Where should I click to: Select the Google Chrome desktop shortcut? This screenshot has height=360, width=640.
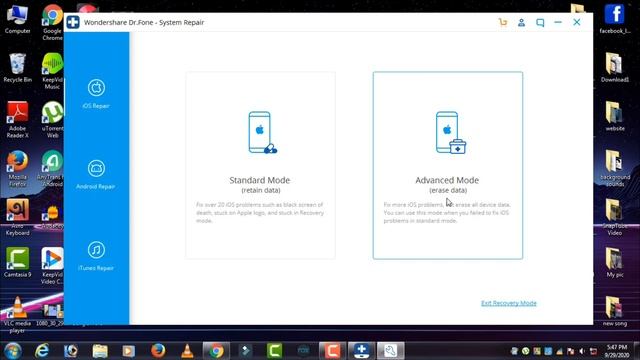click(52, 22)
